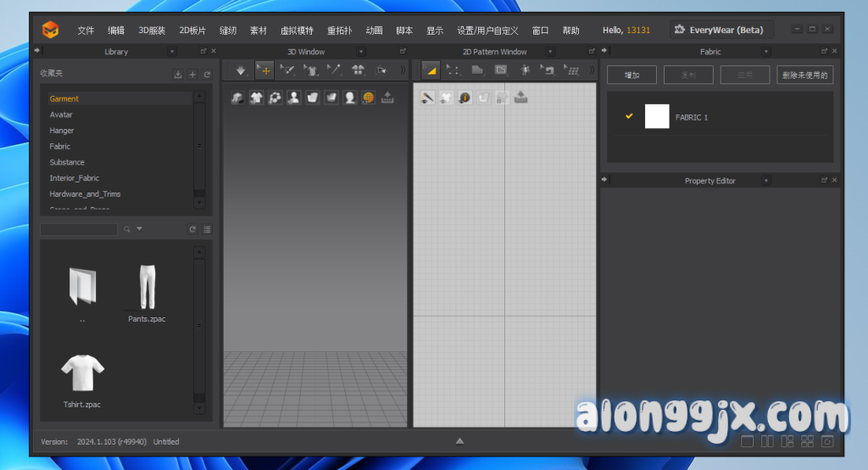Click the globe icon in 3D view toolbar
The height and width of the screenshot is (470, 868).
point(368,98)
